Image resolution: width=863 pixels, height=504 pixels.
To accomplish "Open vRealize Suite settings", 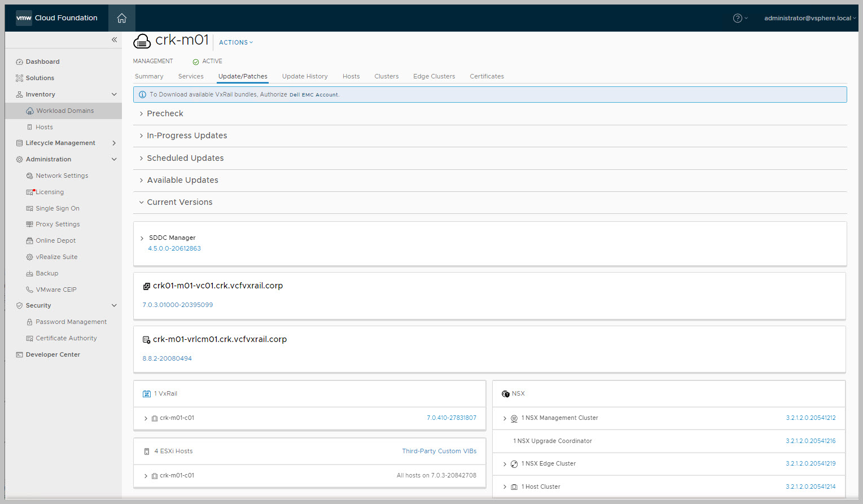I will [56, 257].
